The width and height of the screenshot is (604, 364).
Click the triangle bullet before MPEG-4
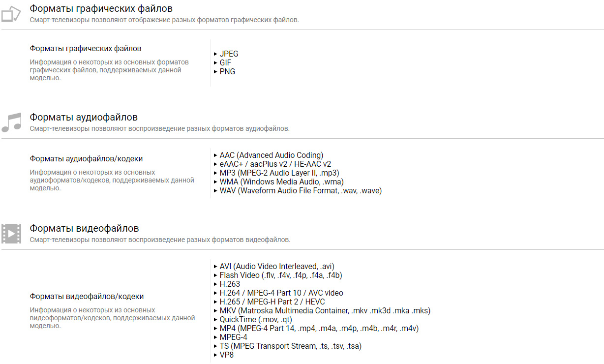coord(215,337)
